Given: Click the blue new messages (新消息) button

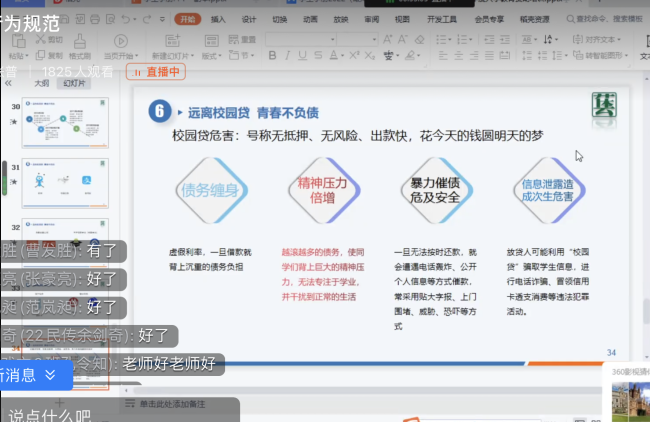Looking at the screenshot, I should (35, 375).
